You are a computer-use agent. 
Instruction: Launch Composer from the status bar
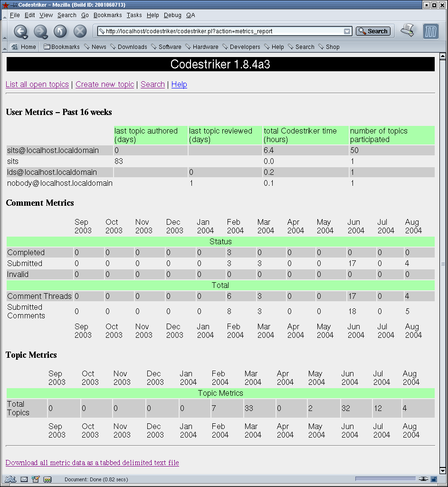click(36, 479)
